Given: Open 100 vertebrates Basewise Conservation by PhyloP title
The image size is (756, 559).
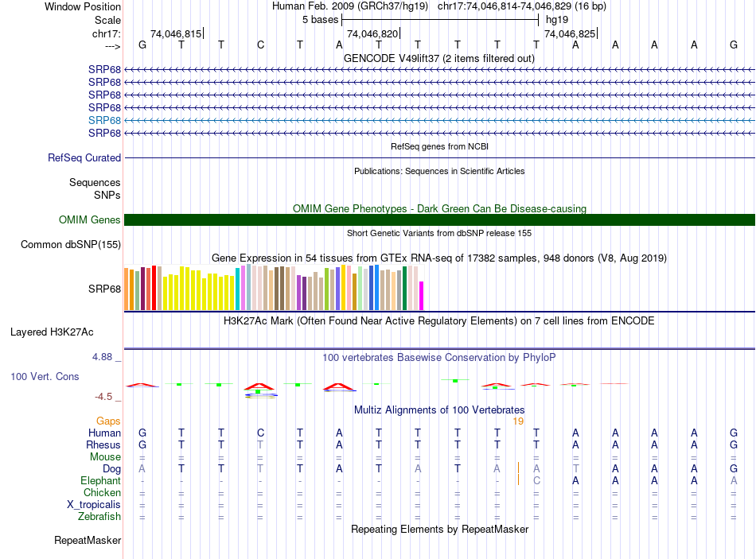Looking at the screenshot, I should click(439, 358).
